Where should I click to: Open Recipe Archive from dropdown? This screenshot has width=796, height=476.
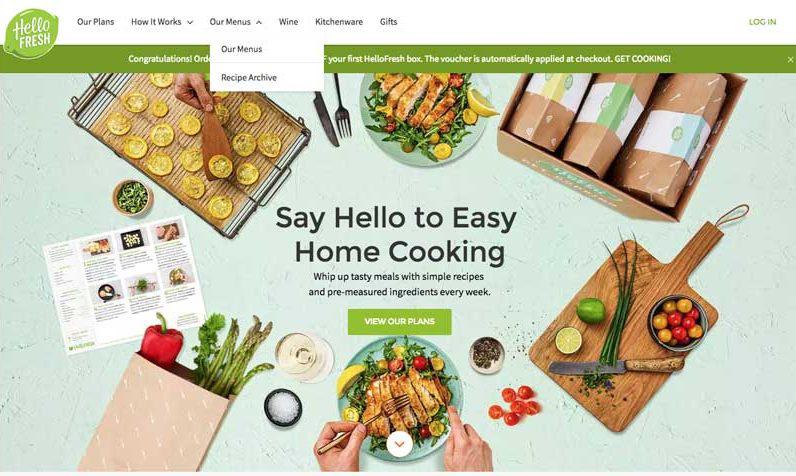point(249,78)
